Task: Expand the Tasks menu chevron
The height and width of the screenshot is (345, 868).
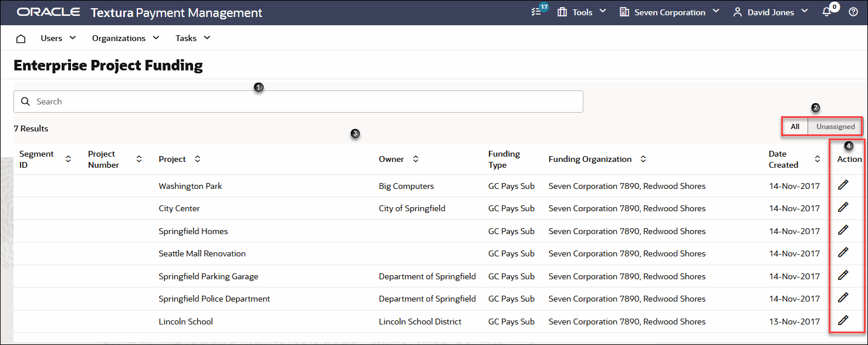Action: (207, 38)
